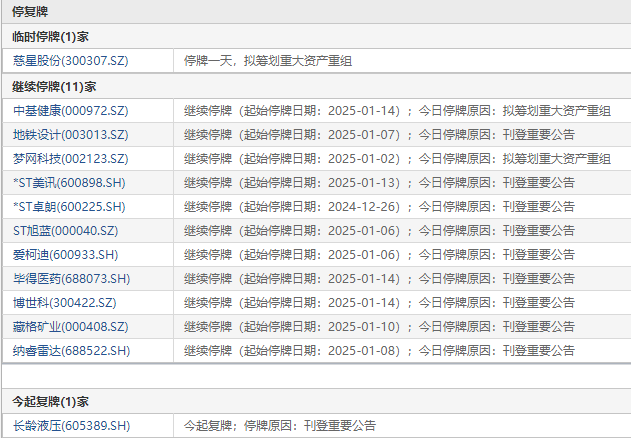Open the 藏格矿业(000408.SZ) stock link
This screenshot has width=631, height=438.
[x=70, y=326]
